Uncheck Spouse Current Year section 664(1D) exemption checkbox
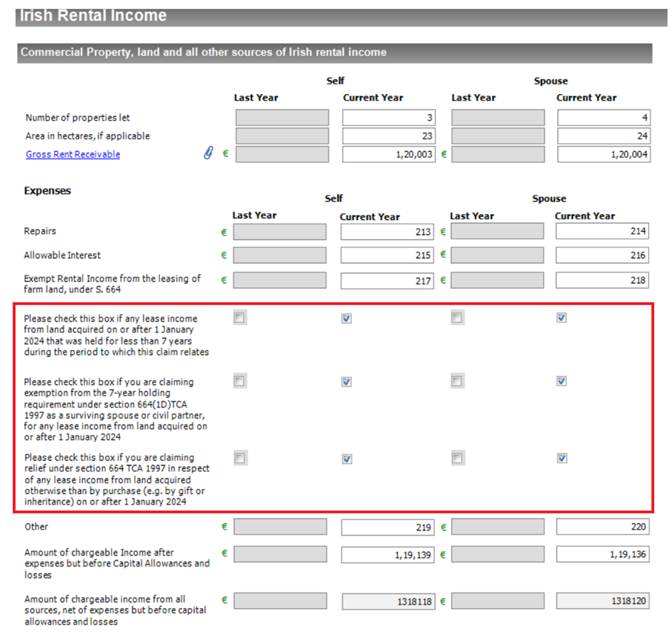The image size is (672, 640). (x=562, y=381)
